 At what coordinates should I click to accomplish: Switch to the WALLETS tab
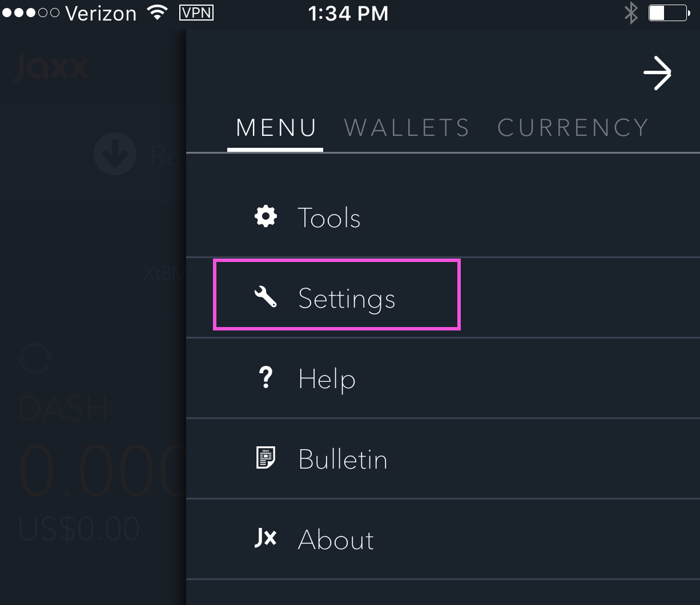tap(407, 128)
